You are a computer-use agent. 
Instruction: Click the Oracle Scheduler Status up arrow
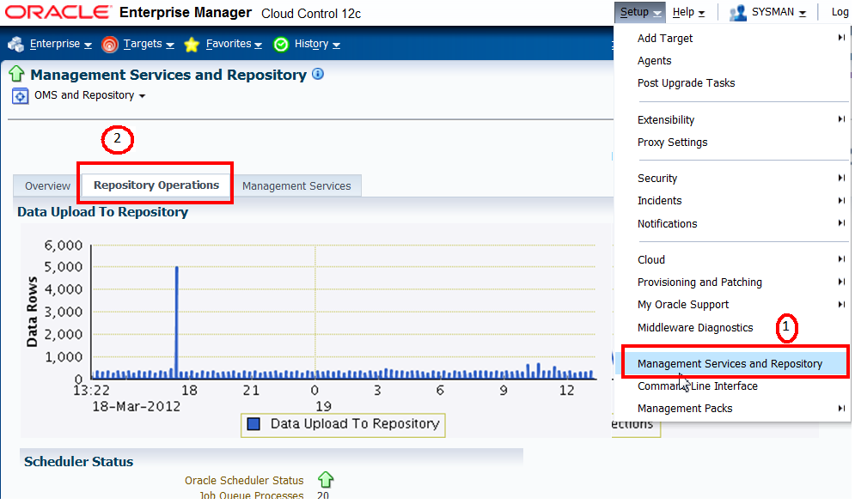[326, 479]
